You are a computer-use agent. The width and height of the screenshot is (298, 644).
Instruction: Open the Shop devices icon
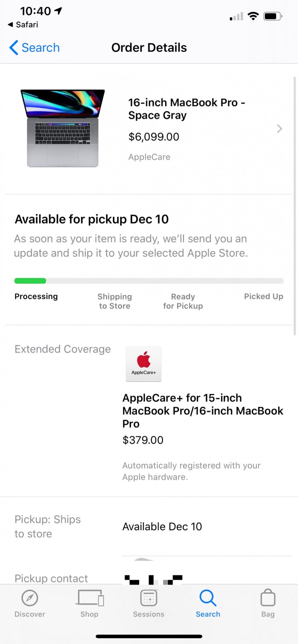(90, 598)
